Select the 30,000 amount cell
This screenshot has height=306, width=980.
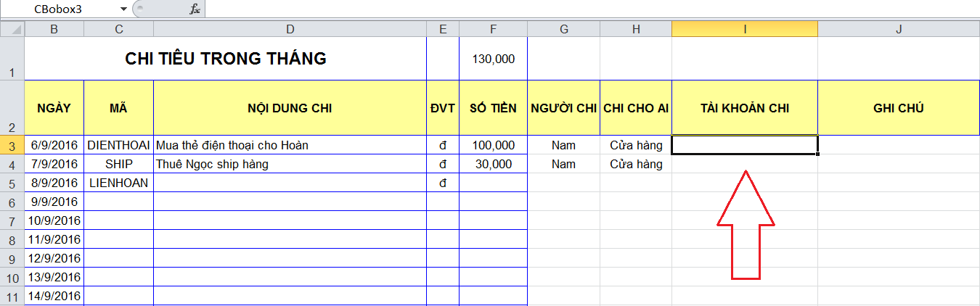click(x=493, y=164)
